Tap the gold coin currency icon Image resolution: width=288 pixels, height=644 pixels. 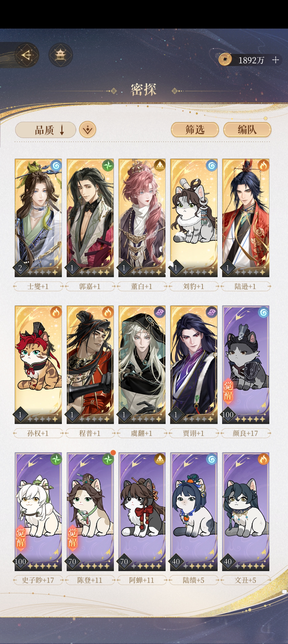[225, 59]
